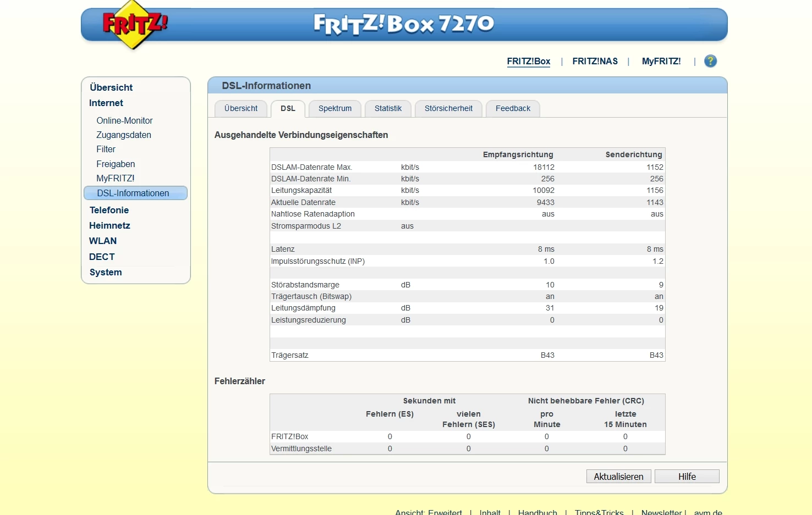The image size is (812, 515).
Task: Click the value 10092
Action: click(544, 190)
